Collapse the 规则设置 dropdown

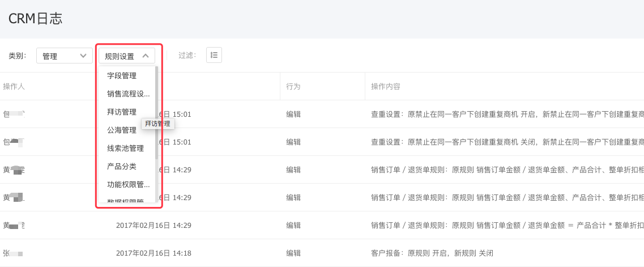tap(126, 56)
